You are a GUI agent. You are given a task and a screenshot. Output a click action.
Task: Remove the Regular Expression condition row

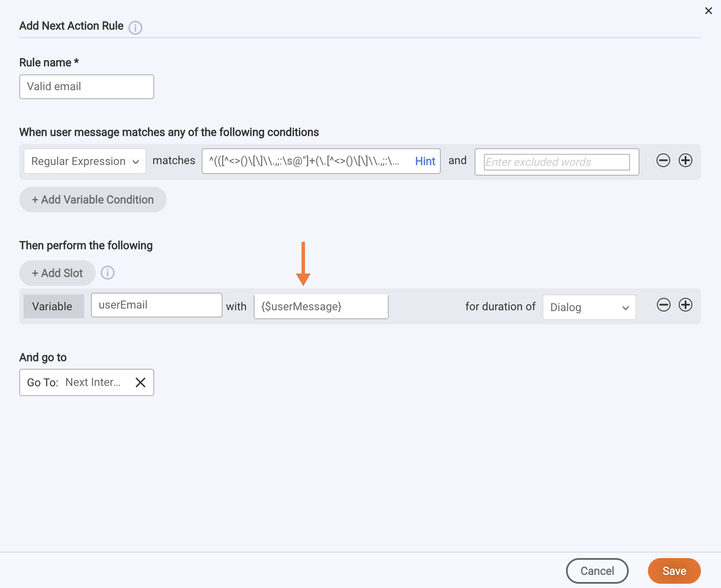pos(663,161)
